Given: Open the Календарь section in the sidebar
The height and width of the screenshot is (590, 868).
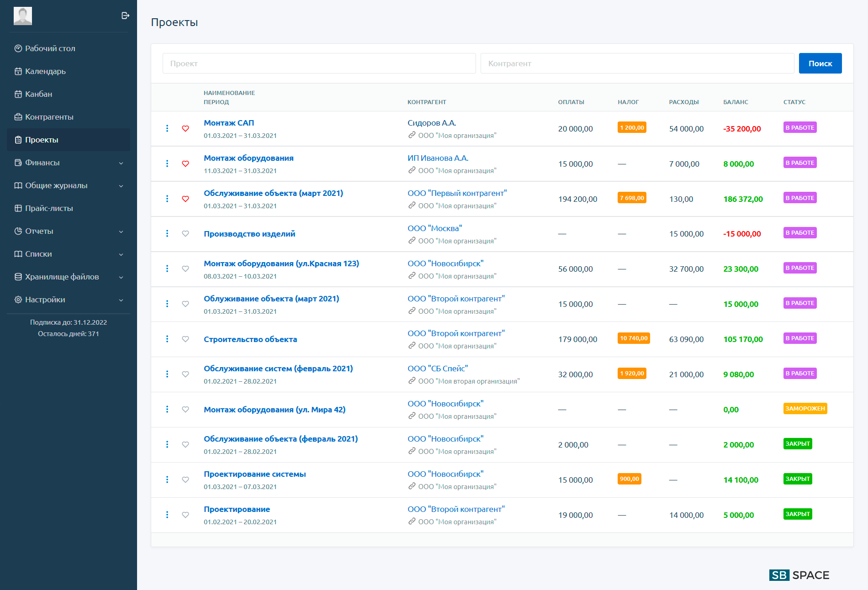Looking at the screenshot, I should (x=45, y=71).
